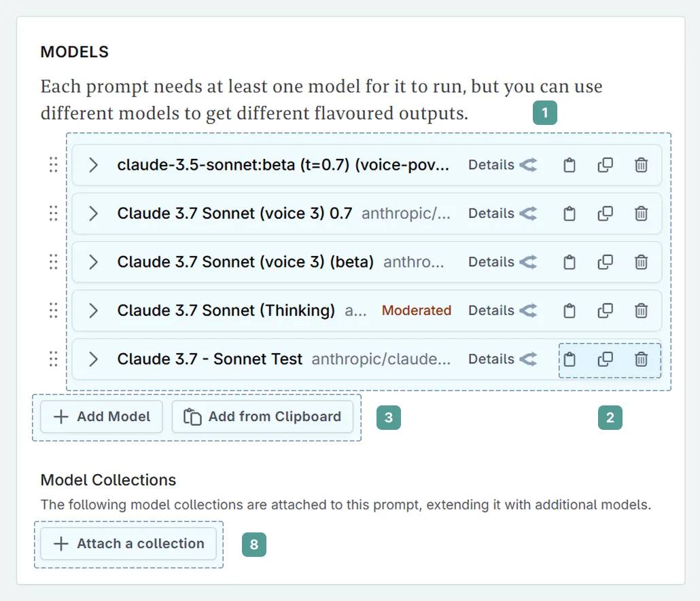Expand the Claude 3.7 Sonnet (Thinking) row
Screen dimensions: 700x601
click(93, 310)
